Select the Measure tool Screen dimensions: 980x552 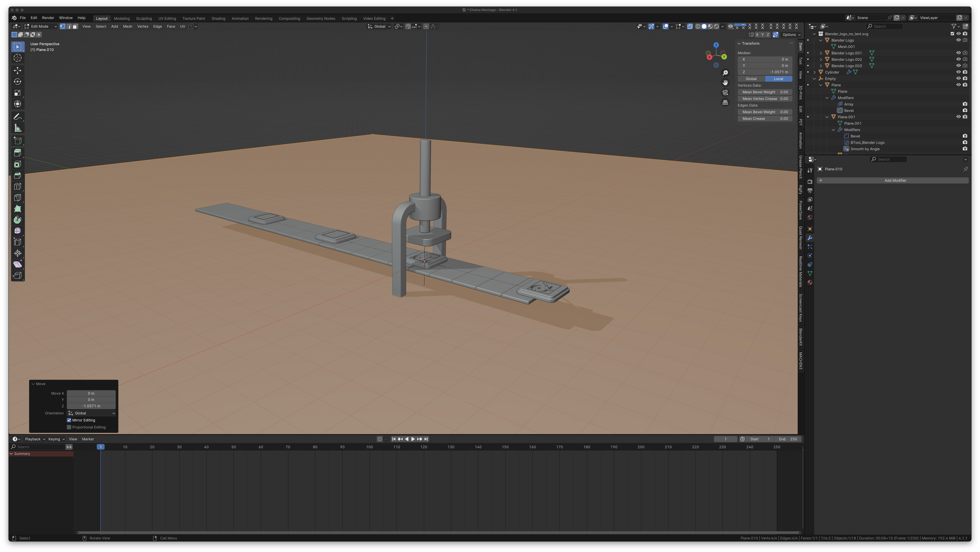point(18,128)
